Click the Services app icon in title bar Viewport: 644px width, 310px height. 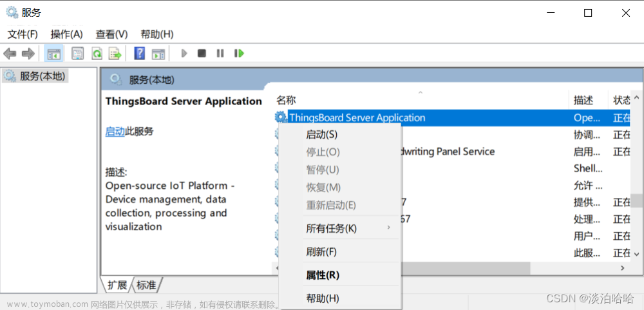coord(12,12)
